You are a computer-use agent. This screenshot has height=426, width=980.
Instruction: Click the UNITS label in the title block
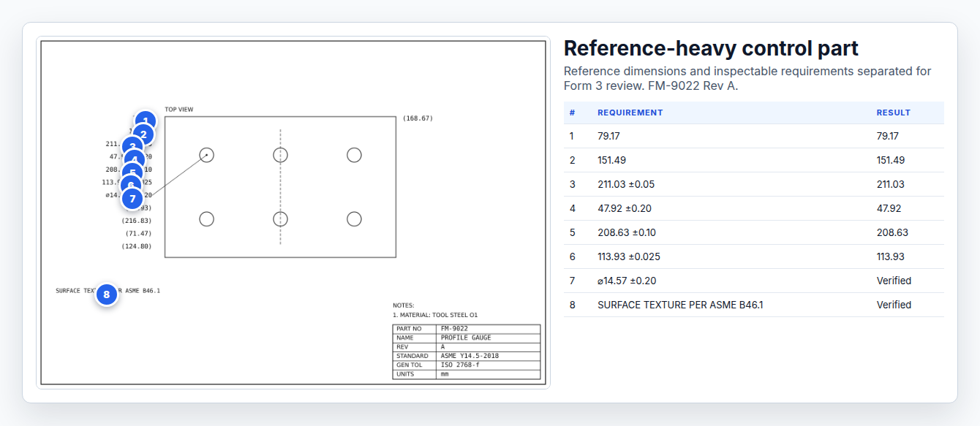point(405,374)
